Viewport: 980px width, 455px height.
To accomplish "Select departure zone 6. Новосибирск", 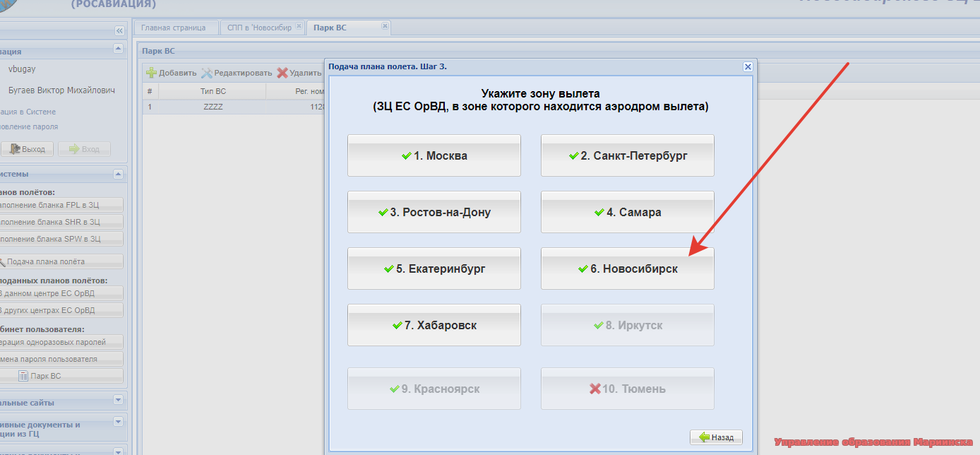I will tap(627, 268).
